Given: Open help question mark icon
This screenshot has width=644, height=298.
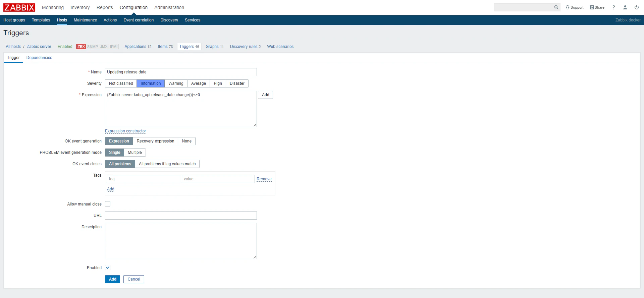Looking at the screenshot, I should tap(614, 7).
